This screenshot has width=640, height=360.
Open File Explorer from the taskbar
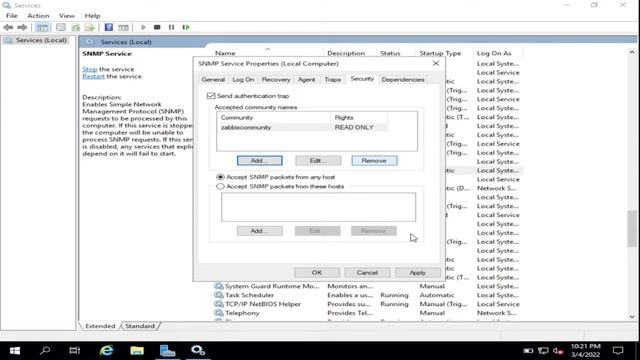[x=137, y=351]
